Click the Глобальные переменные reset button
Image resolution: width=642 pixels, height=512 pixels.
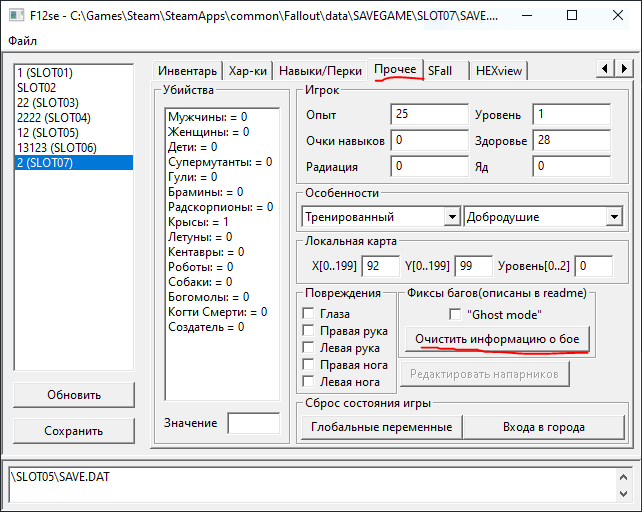click(381, 427)
